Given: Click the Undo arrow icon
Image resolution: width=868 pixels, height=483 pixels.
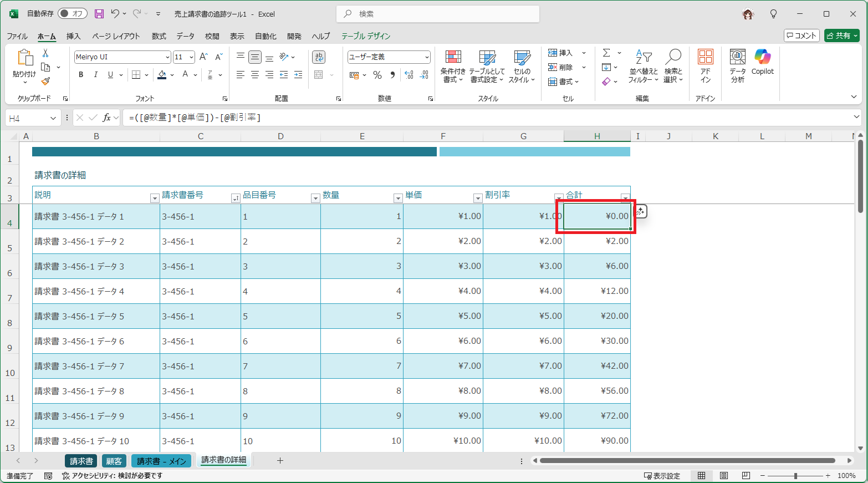Looking at the screenshot, I should click(115, 14).
